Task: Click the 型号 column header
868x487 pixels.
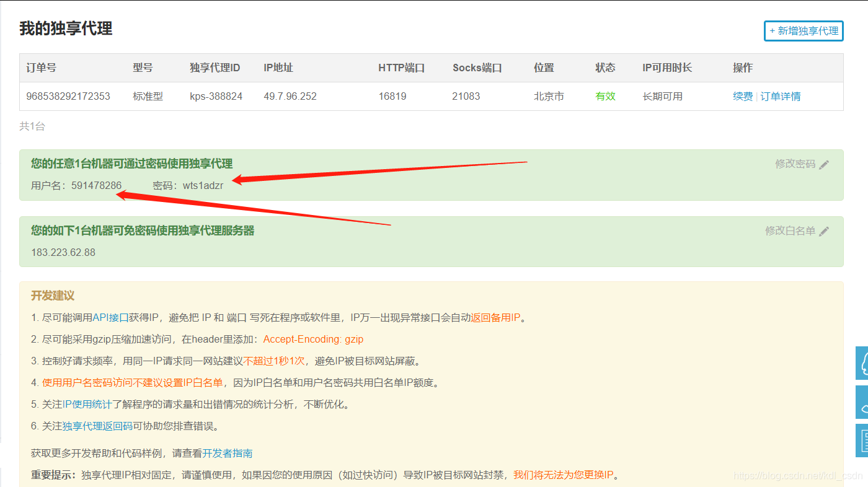Action: click(x=143, y=68)
